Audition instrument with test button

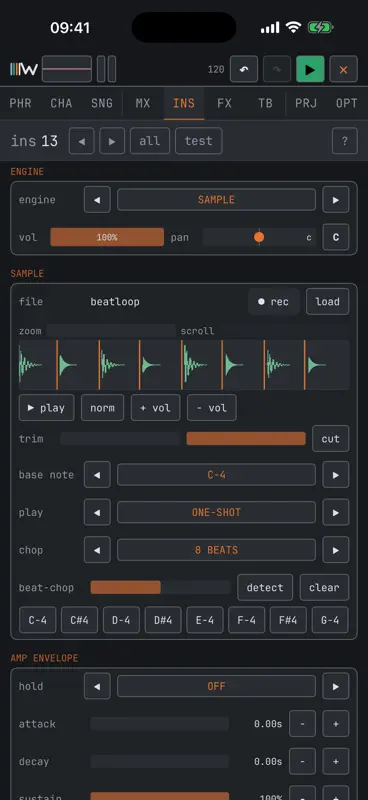[x=199, y=141]
